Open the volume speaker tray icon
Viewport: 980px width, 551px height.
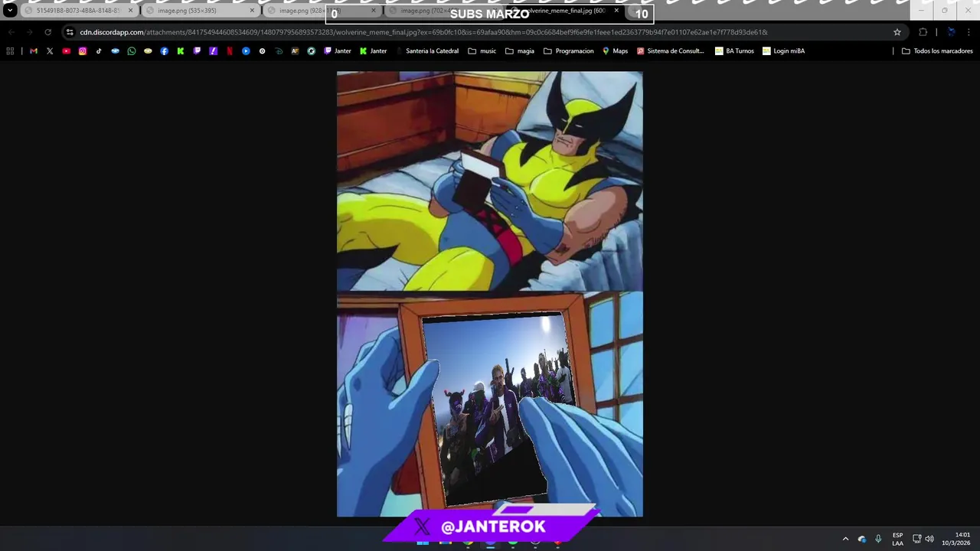point(929,539)
